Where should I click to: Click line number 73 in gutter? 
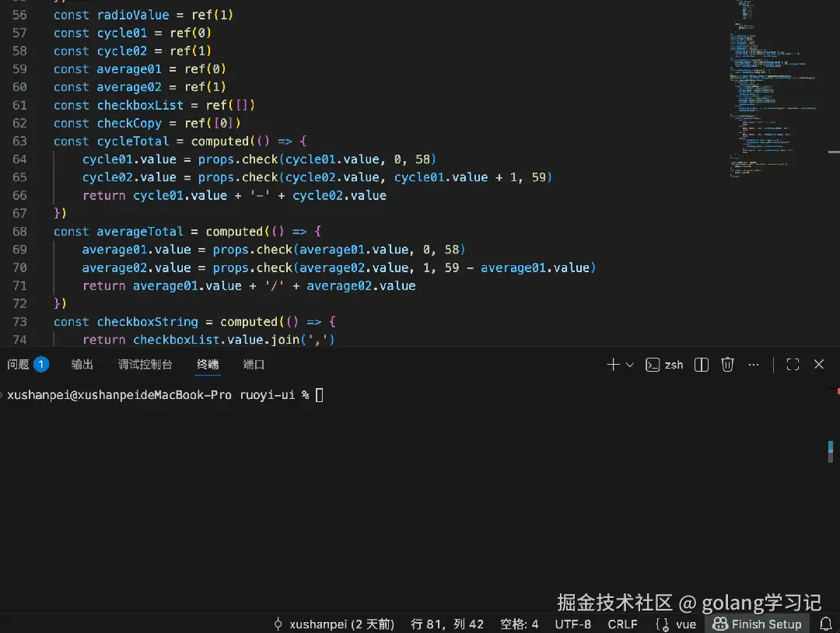(x=19, y=322)
